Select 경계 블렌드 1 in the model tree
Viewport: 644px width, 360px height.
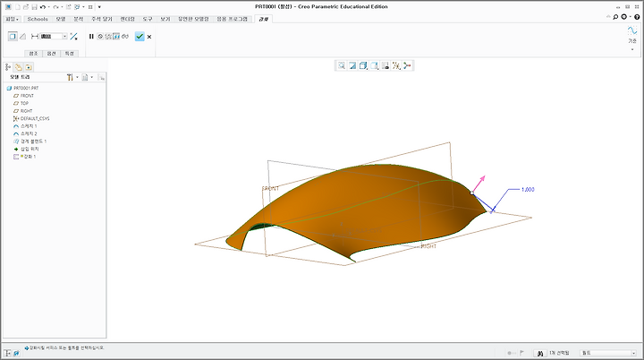tap(30, 141)
